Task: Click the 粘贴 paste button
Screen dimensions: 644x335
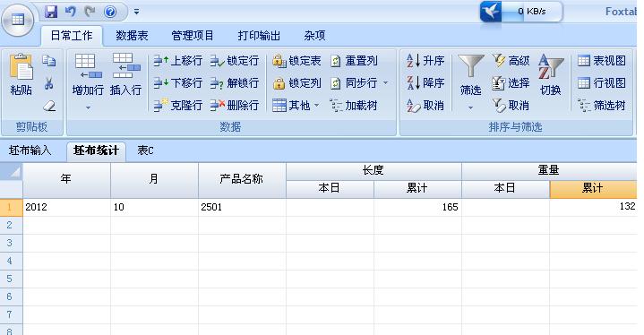Action: pos(21,74)
